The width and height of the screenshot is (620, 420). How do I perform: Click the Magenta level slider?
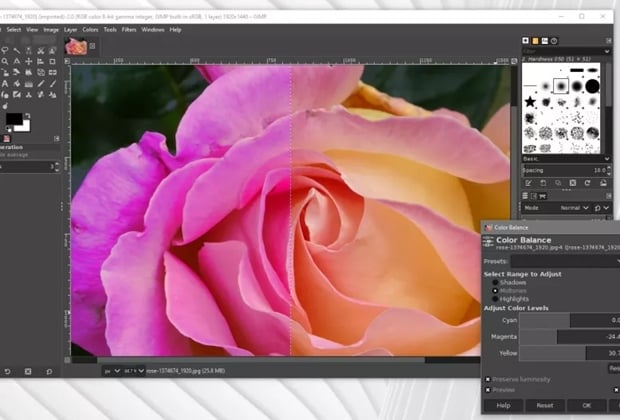pos(569,337)
